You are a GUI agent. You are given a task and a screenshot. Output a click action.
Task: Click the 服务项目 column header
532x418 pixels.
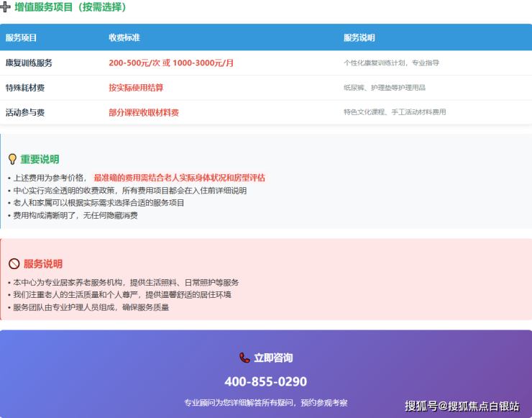(x=21, y=37)
